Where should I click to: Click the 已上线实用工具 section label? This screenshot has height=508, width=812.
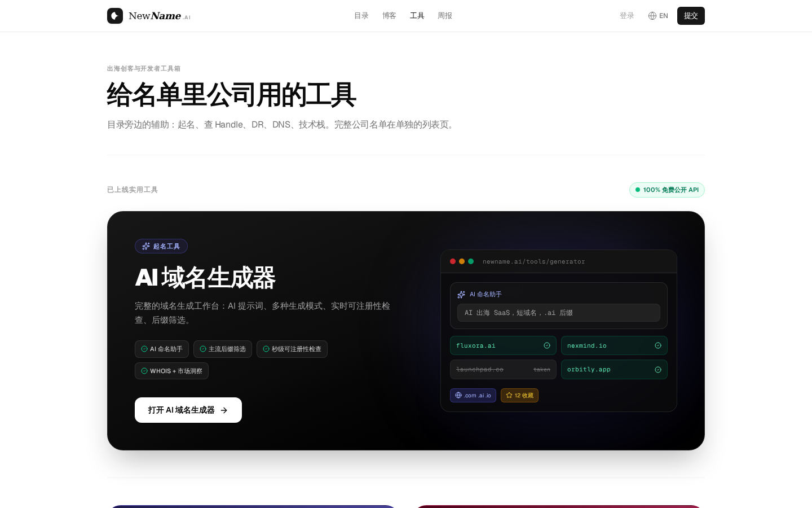tap(133, 190)
